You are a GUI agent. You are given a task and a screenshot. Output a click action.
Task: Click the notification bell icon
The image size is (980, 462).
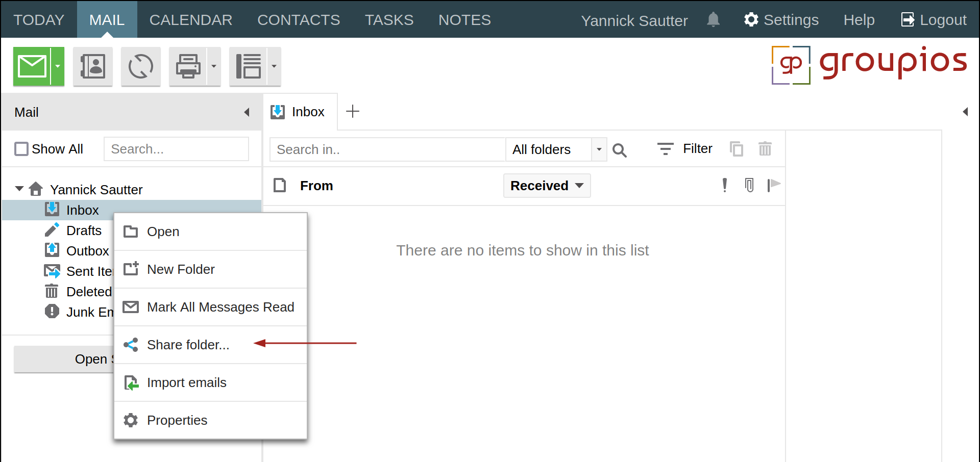pos(713,20)
